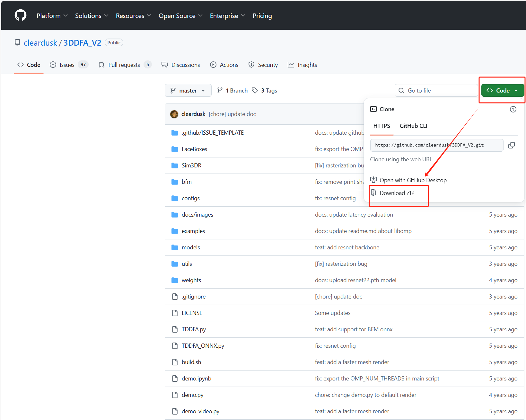The image size is (526, 420).
Task: Click the file icon for TDDFA_ONNX.py
Action: click(x=175, y=346)
